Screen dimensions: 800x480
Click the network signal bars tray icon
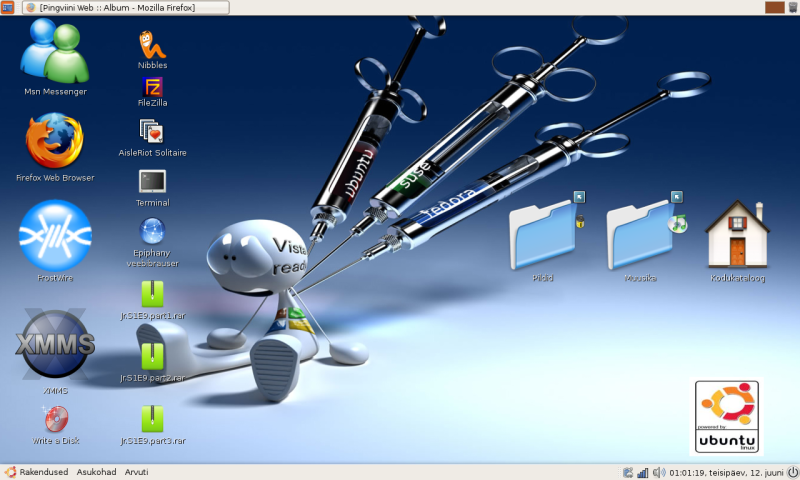point(642,473)
